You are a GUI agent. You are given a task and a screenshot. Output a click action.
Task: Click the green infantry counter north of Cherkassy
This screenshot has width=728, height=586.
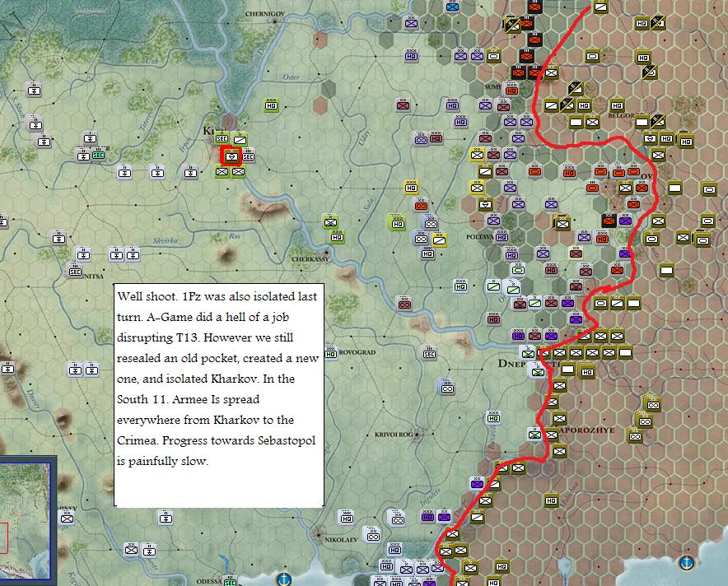pyautogui.click(x=330, y=222)
